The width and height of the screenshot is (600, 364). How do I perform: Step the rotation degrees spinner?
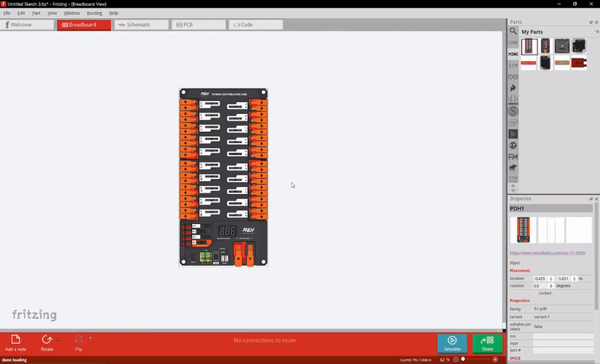click(551, 285)
